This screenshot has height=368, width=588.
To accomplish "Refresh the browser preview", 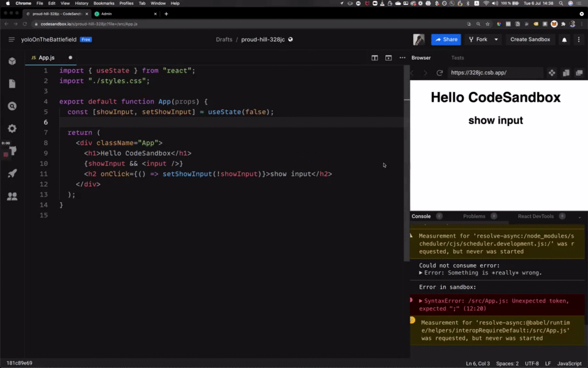I will 439,73.
